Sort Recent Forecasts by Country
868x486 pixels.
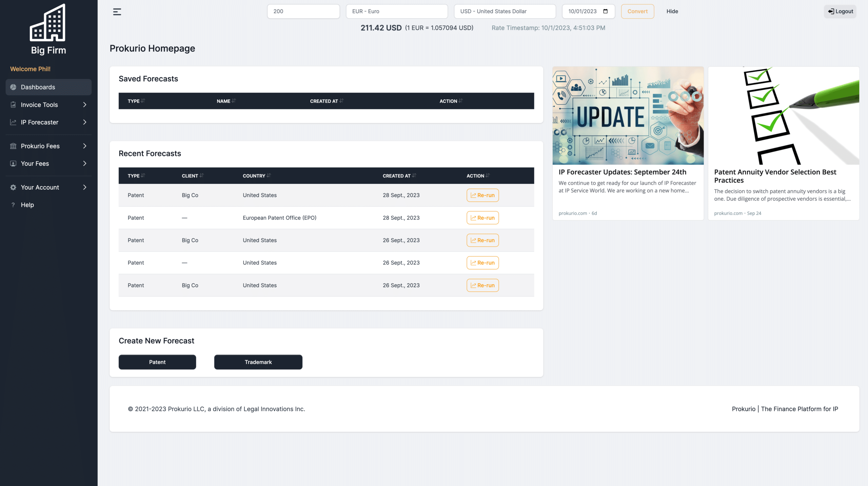point(257,176)
